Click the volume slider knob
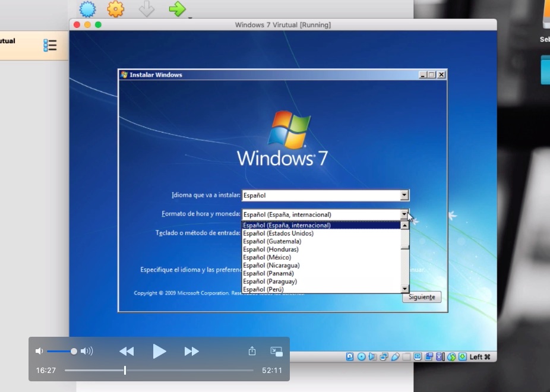Image resolution: width=550 pixels, height=392 pixels. pos(74,351)
